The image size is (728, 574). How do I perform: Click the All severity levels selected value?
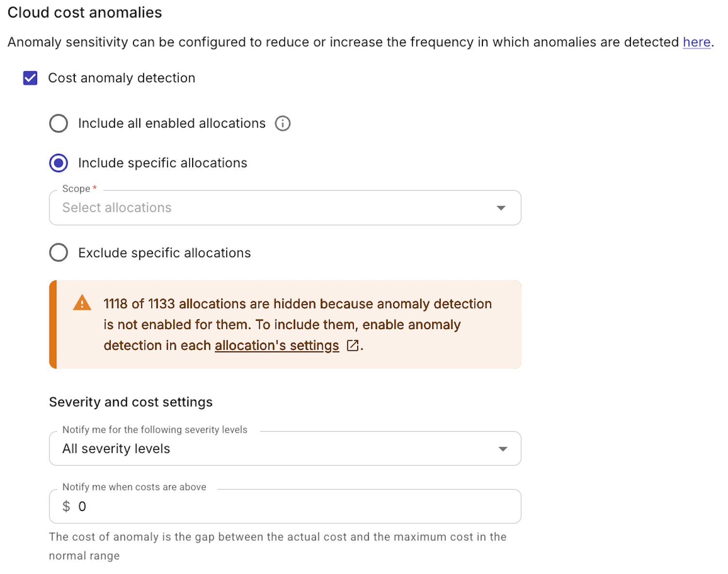[x=116, y=449]
